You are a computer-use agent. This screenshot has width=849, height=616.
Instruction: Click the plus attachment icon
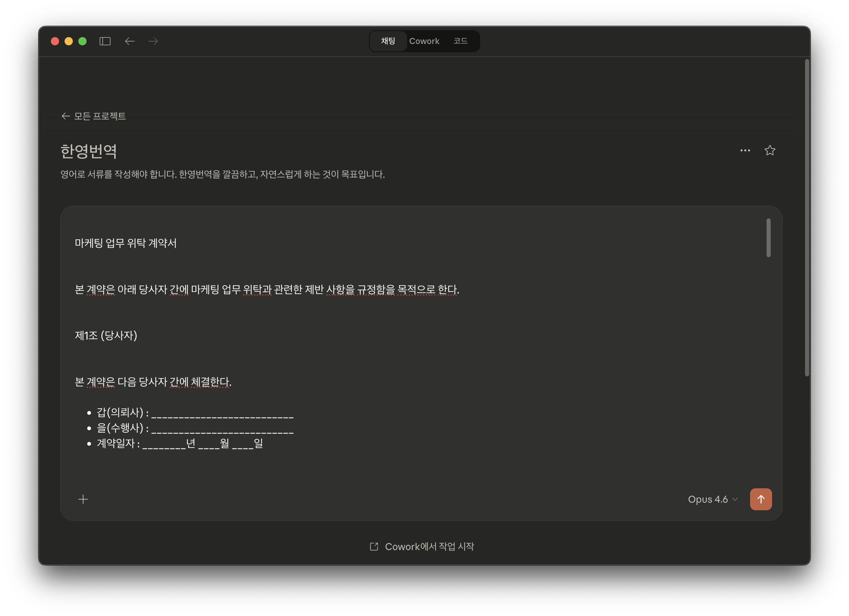tap(83, 499)
